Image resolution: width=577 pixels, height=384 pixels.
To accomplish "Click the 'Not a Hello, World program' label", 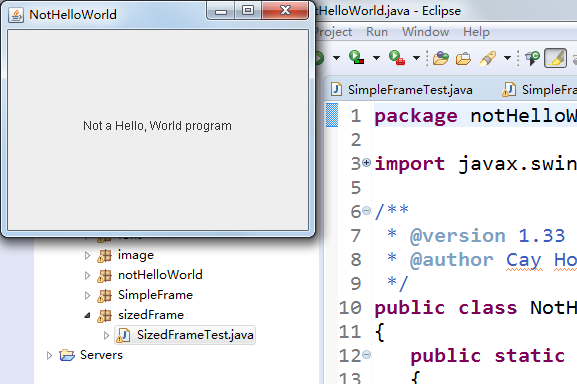I will [x=157, y=126].
